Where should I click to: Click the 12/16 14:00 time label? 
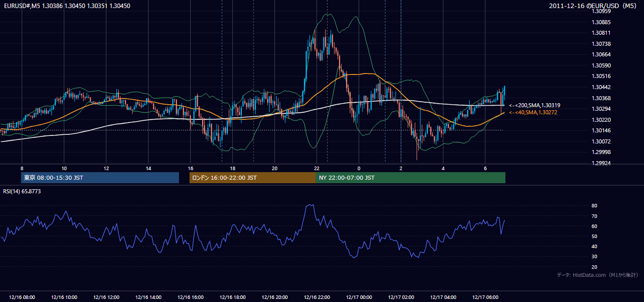pos(148,297)
